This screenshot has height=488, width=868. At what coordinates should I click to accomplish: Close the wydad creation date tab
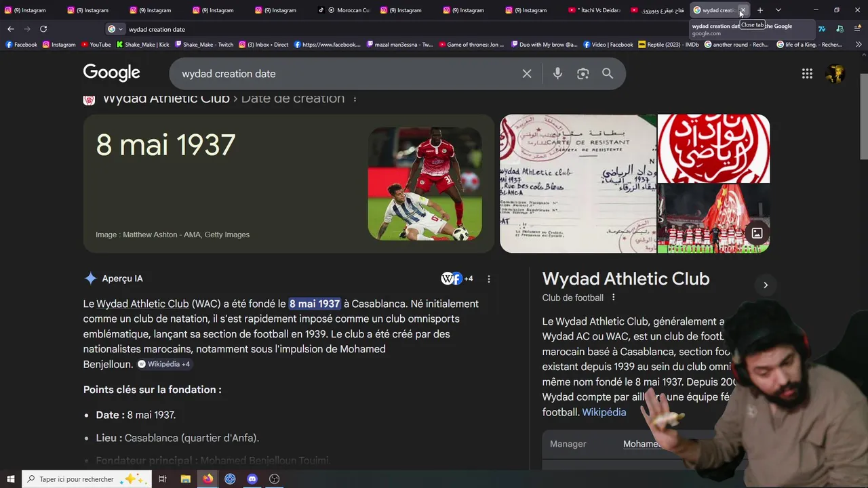click(743, 10)
